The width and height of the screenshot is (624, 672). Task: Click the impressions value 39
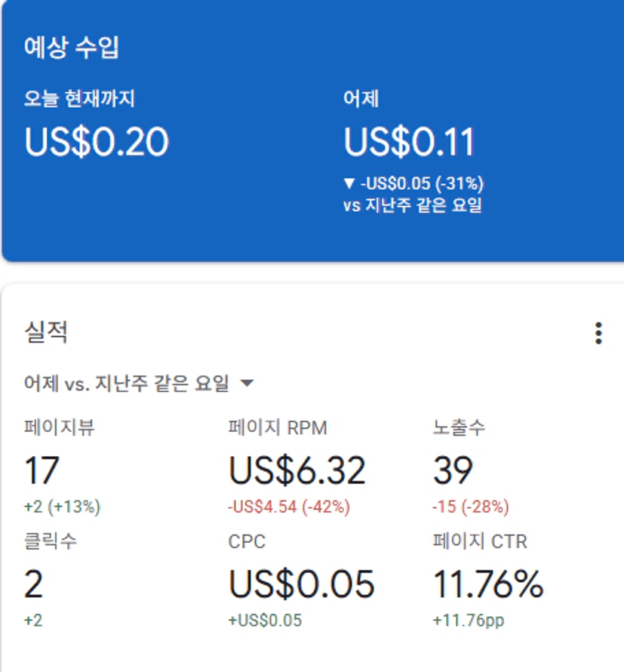pyautogui.click(x=453, y=471)
